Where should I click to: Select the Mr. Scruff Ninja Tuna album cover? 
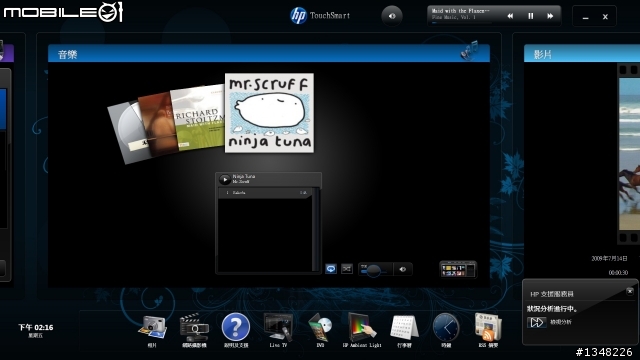click(269, 113)
